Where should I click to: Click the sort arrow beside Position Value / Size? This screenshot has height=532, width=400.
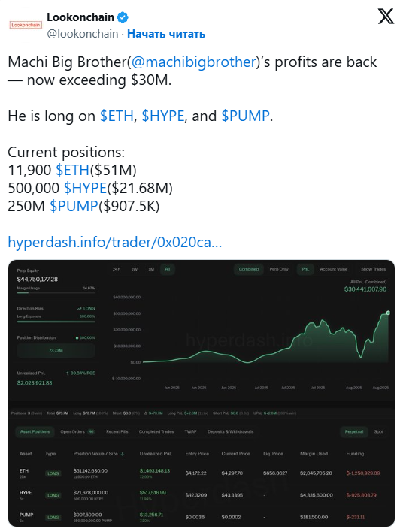coord(123,454)
